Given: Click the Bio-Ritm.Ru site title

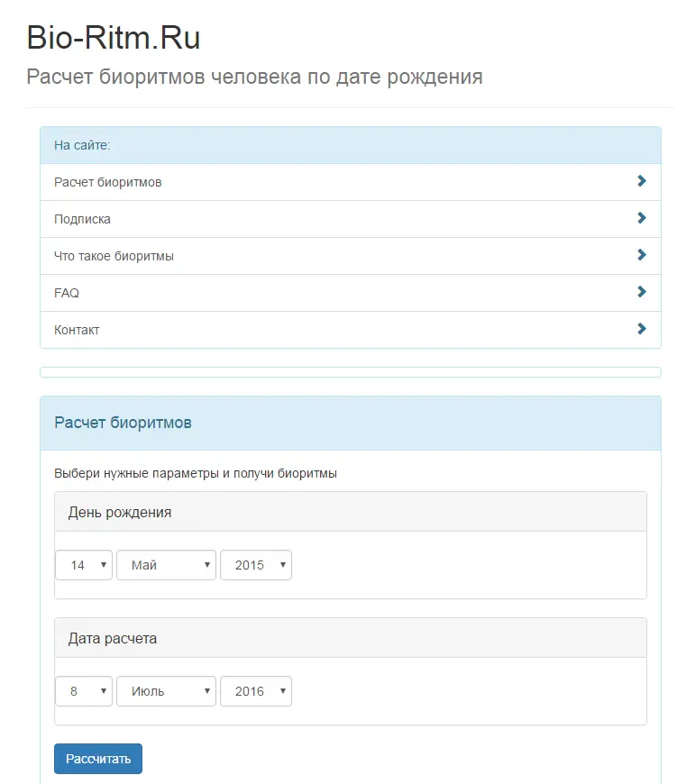Looking at the screenshot, I should 114,37.
